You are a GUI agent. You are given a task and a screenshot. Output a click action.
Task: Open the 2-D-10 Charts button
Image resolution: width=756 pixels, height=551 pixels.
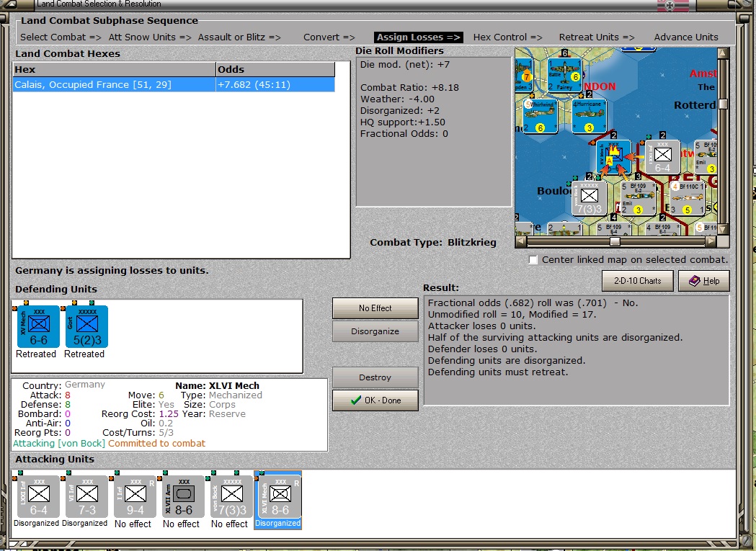pyautogui.click(x=637, y=281)
